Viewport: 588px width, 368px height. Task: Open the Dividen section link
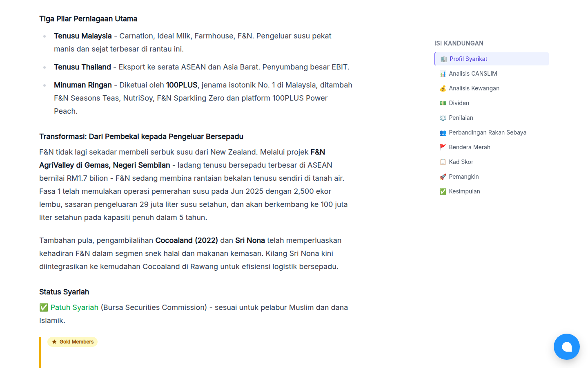point(492,103)
